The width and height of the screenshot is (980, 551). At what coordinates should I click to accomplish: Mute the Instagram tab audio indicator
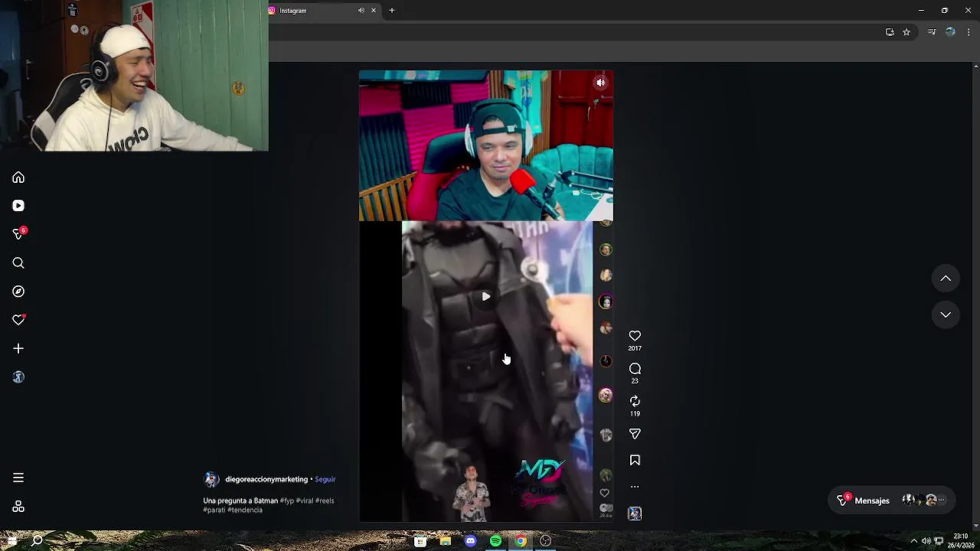click(x=361, y=11)
